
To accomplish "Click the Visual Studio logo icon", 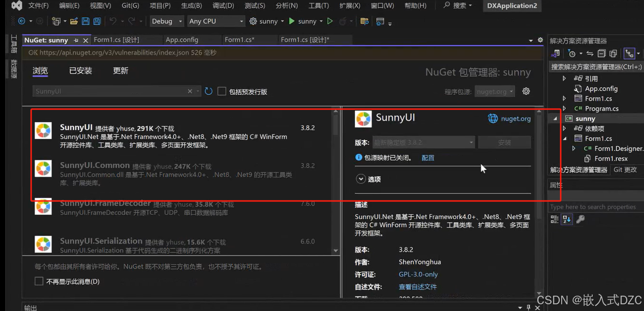I will coord(17,6).
